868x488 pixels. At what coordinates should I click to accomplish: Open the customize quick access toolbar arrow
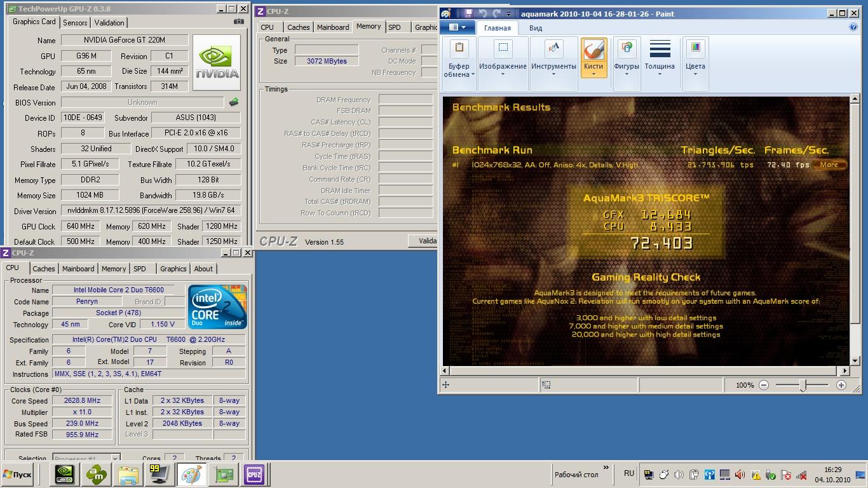[x=508, y=14]
